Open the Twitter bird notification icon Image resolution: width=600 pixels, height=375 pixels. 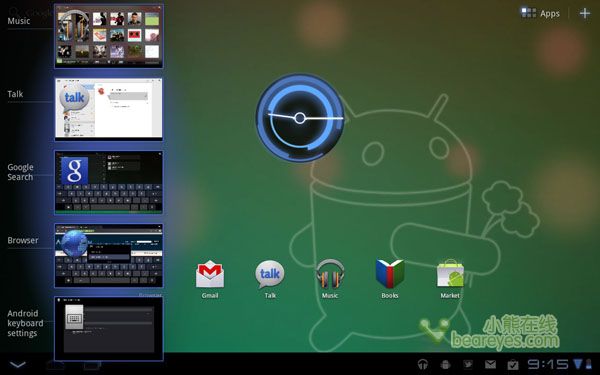468,364
